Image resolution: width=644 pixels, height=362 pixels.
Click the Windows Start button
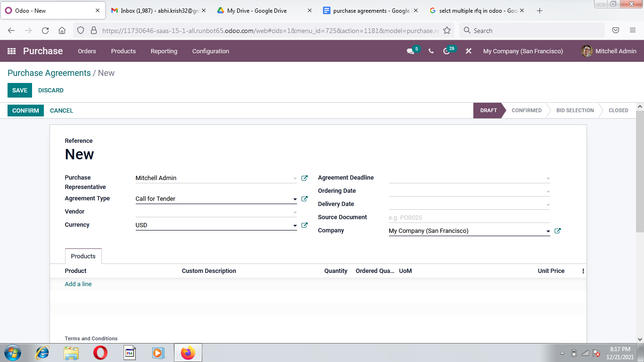[x=12, y=353]
